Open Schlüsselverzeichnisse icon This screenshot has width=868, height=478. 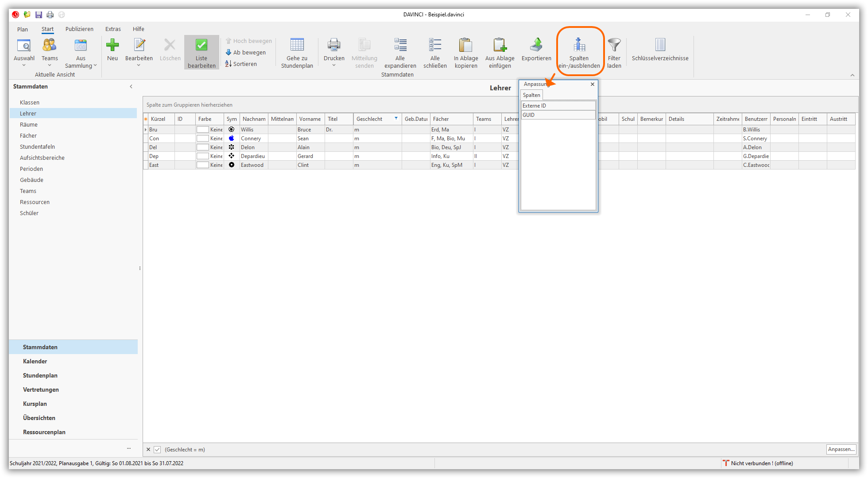pos(660,45)
